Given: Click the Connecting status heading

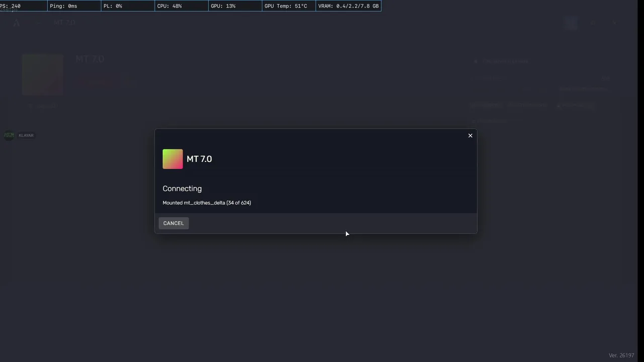Looking at the screenshot, I should click(x=182, y=189).
